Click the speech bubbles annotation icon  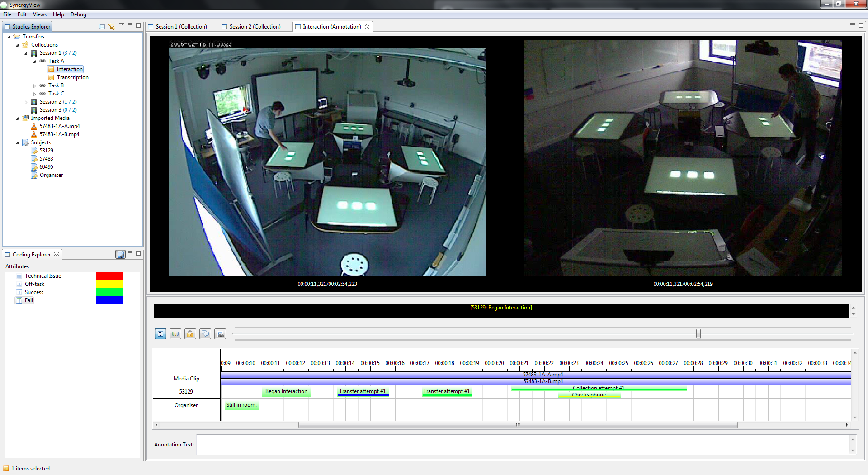(205, 334)
